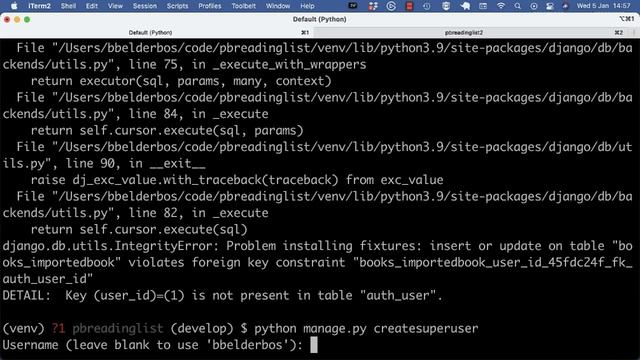
Task: Open the Session menu
Action: [x=145, y=6]
